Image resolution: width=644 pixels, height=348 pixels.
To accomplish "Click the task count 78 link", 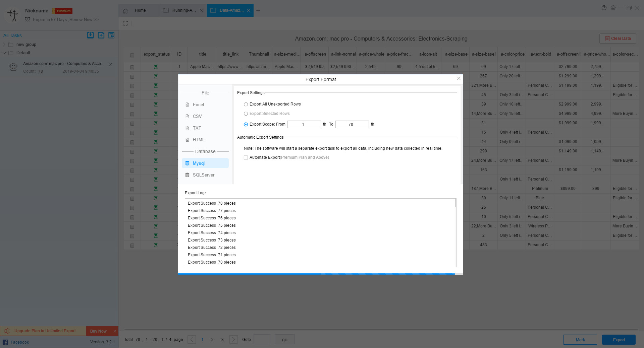I will 40,71.
